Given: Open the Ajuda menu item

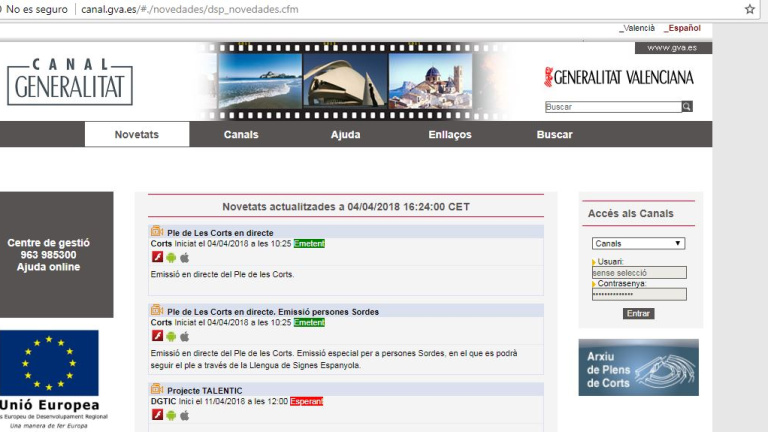Looking at the screenshot, I should coord(346,135).
